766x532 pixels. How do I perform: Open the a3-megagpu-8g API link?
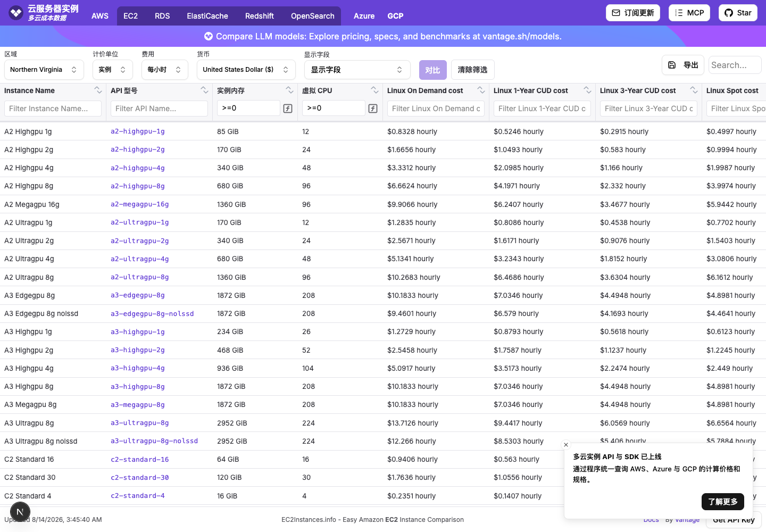coord(138,405)
